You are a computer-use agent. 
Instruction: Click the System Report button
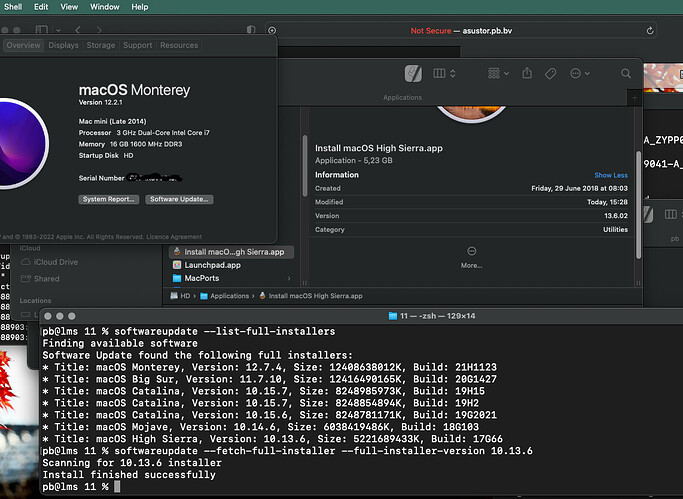[108, 199]
